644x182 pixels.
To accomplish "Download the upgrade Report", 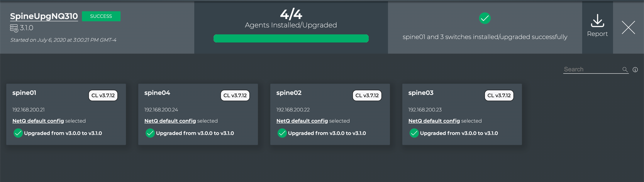I will click(x=597, y=25).
